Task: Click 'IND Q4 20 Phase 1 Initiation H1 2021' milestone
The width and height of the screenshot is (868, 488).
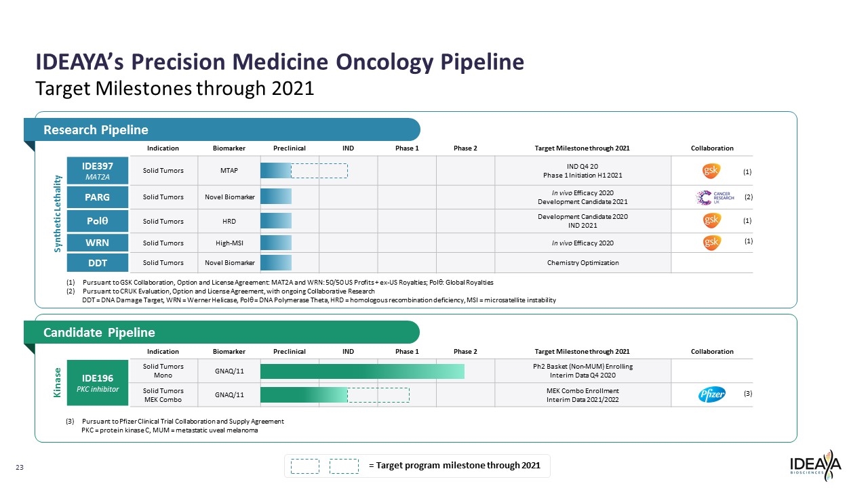Action: click(583, 171)
